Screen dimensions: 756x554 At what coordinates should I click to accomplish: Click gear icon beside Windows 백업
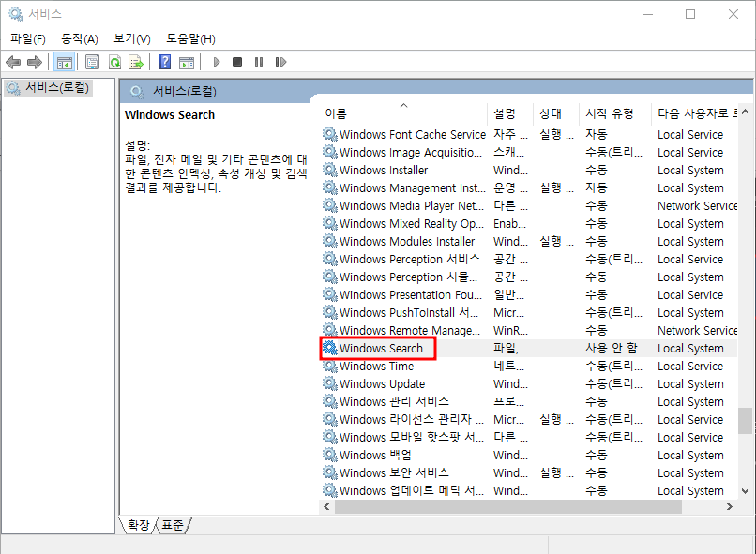(330, 455)
